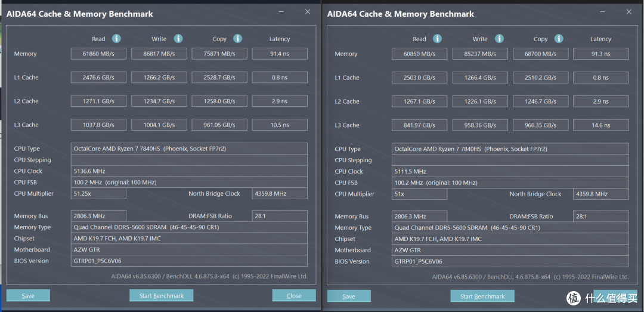Click Motherboard AZW GTR in left window
This screenshot has width=644, height=312.
189,249
